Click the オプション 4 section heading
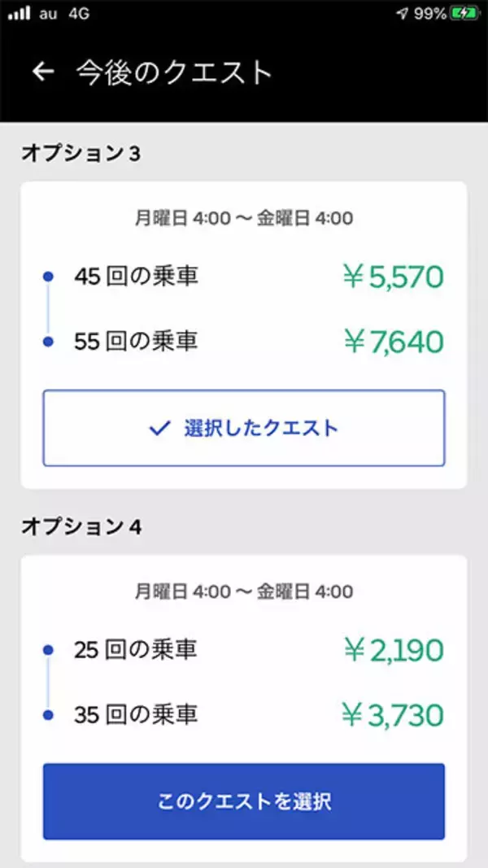488x868 pixels. [81, 526]
